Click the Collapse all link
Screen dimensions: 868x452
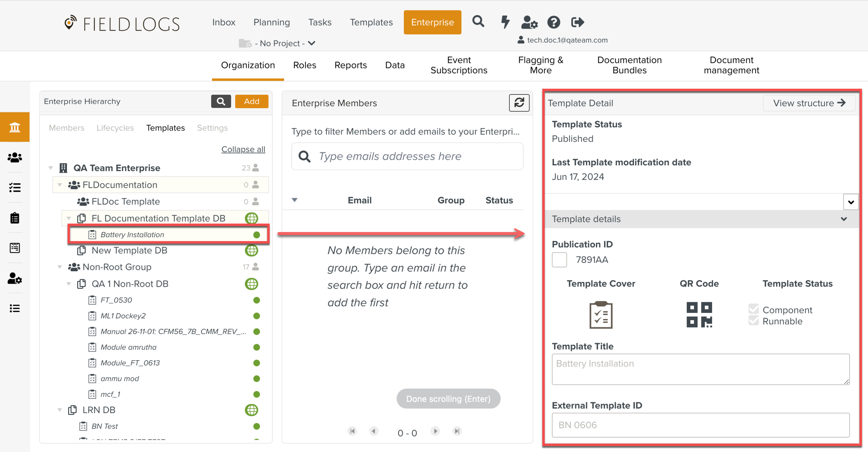pyautogui.click(x=243, y=149)
